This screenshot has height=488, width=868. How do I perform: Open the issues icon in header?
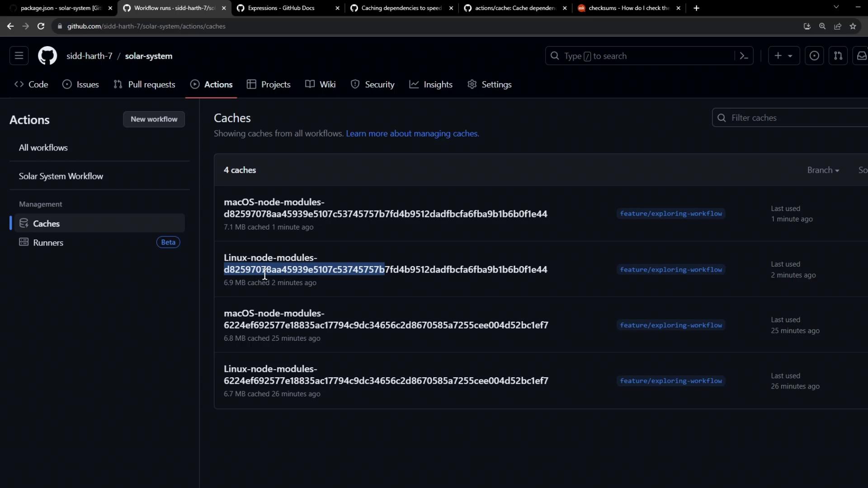pos(814,56)
